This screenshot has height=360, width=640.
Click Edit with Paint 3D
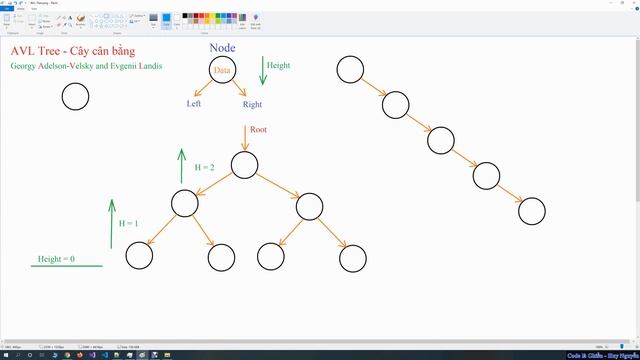pos(256,21)
